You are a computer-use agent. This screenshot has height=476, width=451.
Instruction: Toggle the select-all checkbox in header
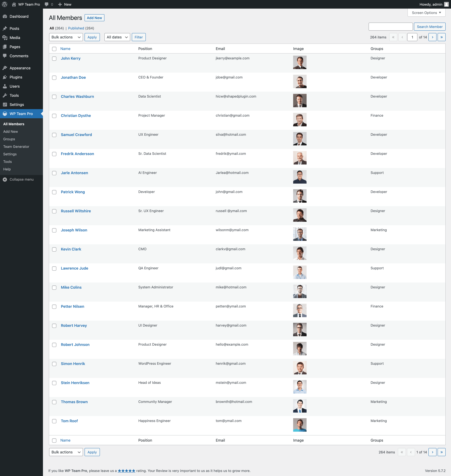(54, 49)
